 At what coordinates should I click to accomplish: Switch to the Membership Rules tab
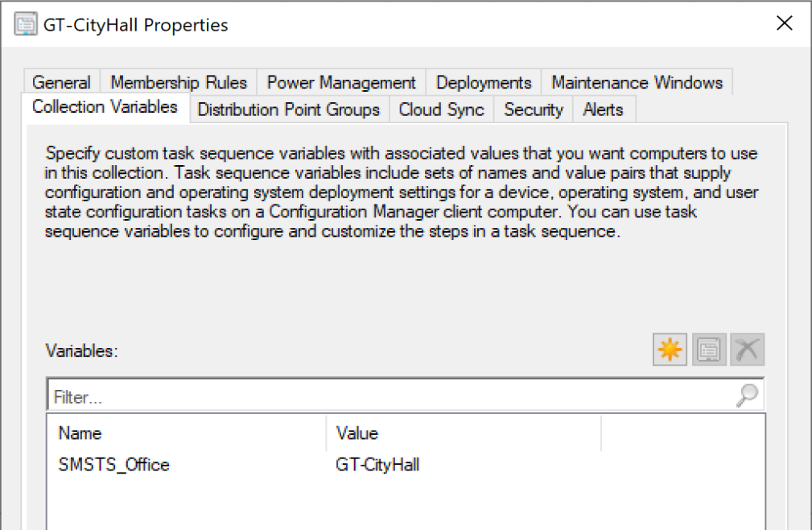click(179, 83)
